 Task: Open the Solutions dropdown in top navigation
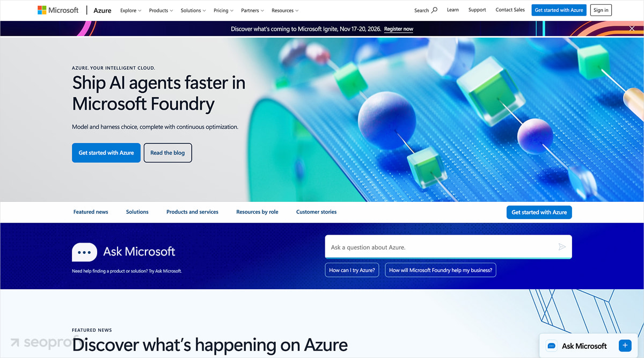pos(193,10)
